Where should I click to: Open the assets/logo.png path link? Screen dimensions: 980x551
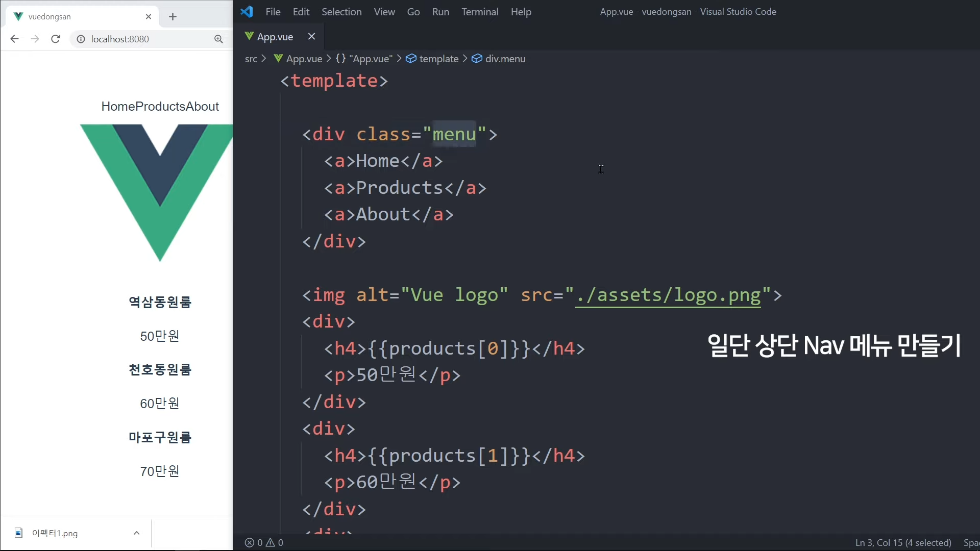(668, 295)
